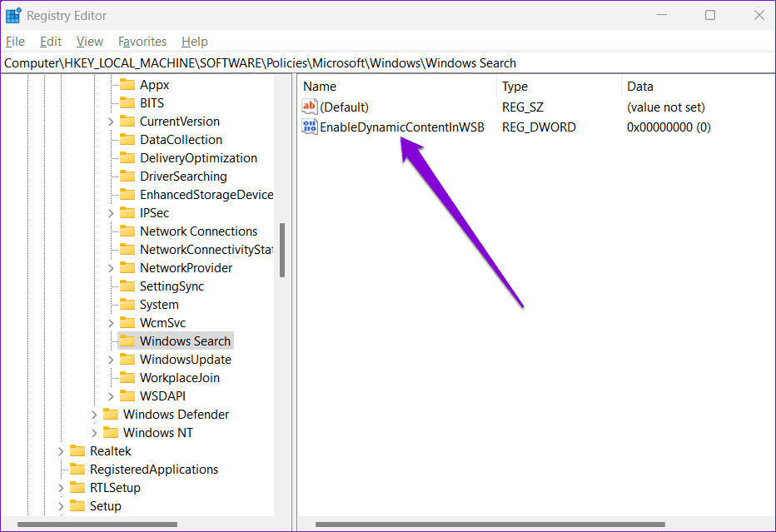Click the Windows Defender folder icon
The width and height of the screenshot is (776, 532).
(111, 415)
